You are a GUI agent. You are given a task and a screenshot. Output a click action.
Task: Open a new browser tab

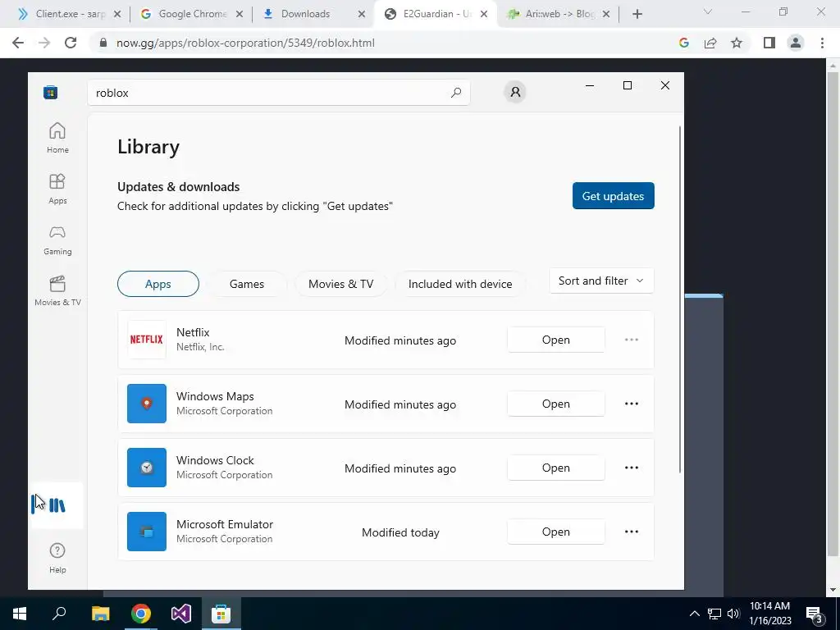(637, 14)
